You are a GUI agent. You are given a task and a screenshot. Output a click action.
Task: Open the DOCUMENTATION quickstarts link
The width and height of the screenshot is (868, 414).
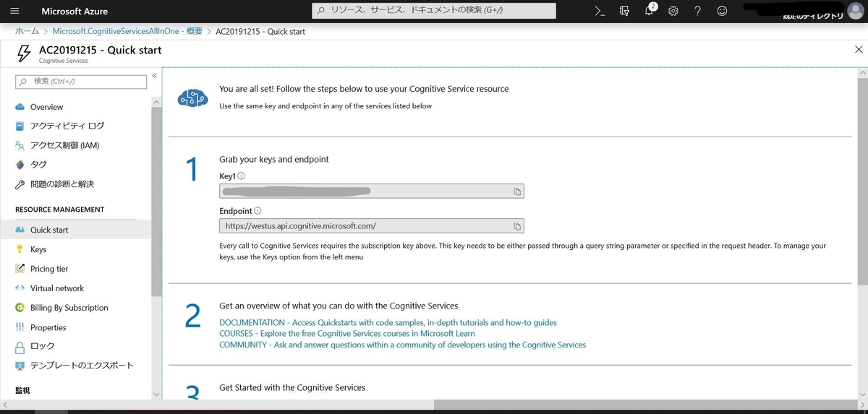point(388,323)
